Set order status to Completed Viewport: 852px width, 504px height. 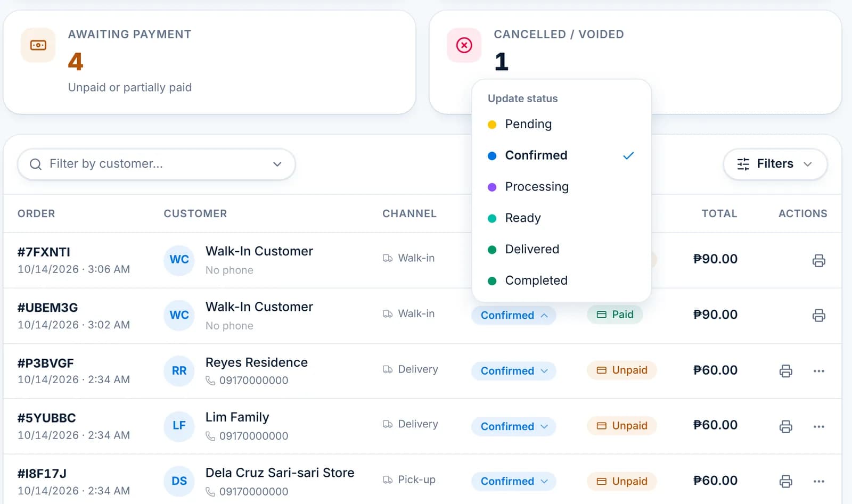pos(561,280)
